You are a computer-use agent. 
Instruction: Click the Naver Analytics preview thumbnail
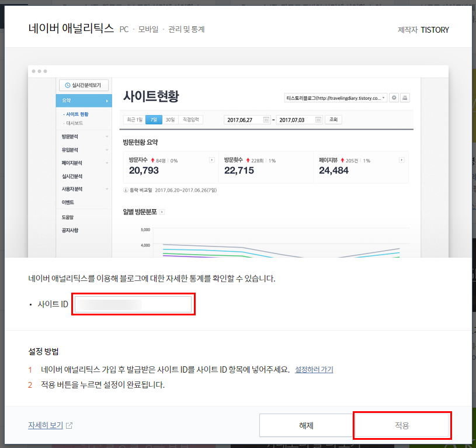(x=238, y=161)
